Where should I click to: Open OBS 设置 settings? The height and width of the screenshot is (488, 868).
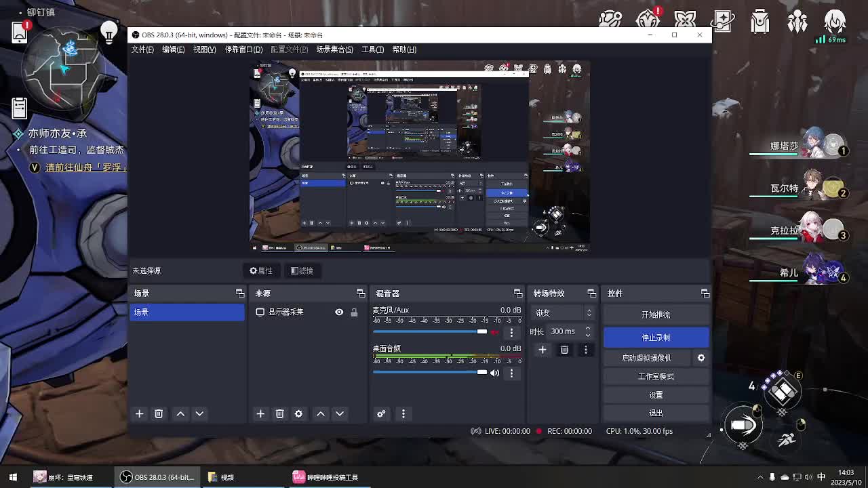[656, 394]
